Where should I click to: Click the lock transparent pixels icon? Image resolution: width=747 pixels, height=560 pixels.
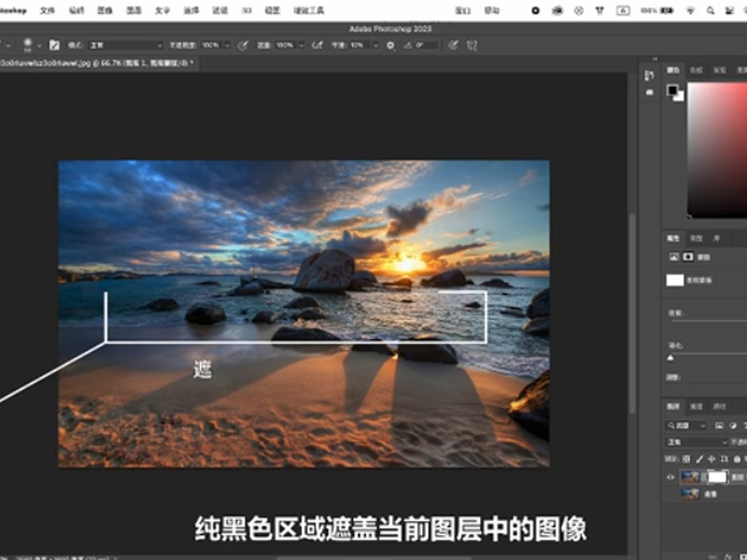pos(687,458)
